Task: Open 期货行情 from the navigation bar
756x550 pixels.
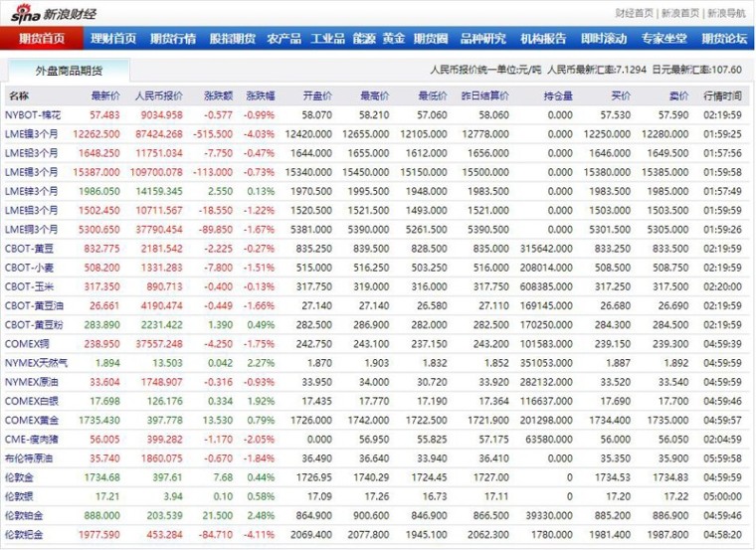Action: click(x=173, y=39)
